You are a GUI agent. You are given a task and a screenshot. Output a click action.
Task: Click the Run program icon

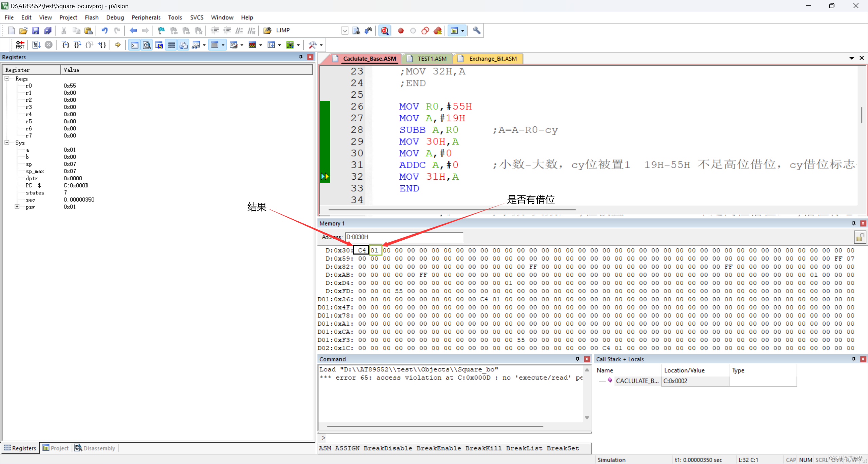(x=36, y=45)
